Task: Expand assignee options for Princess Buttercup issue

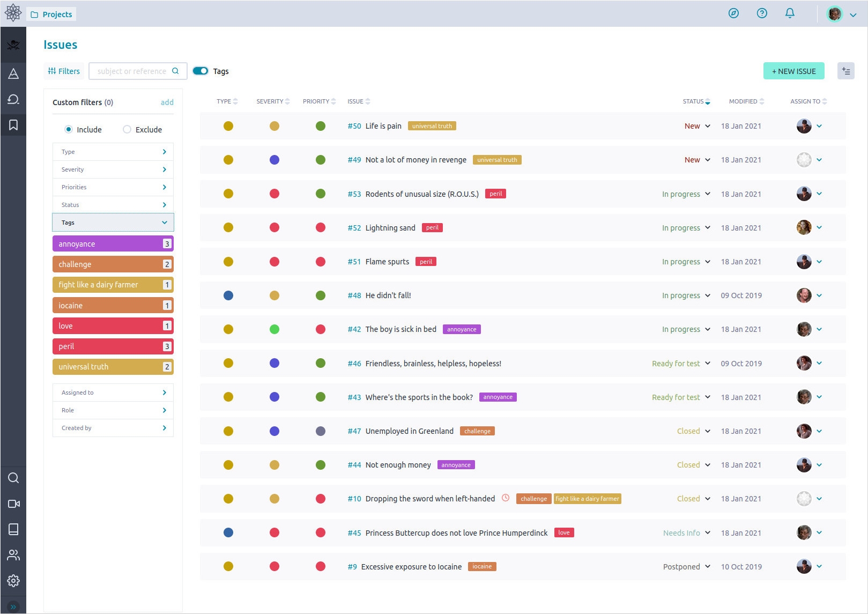Action: (820, 532)
